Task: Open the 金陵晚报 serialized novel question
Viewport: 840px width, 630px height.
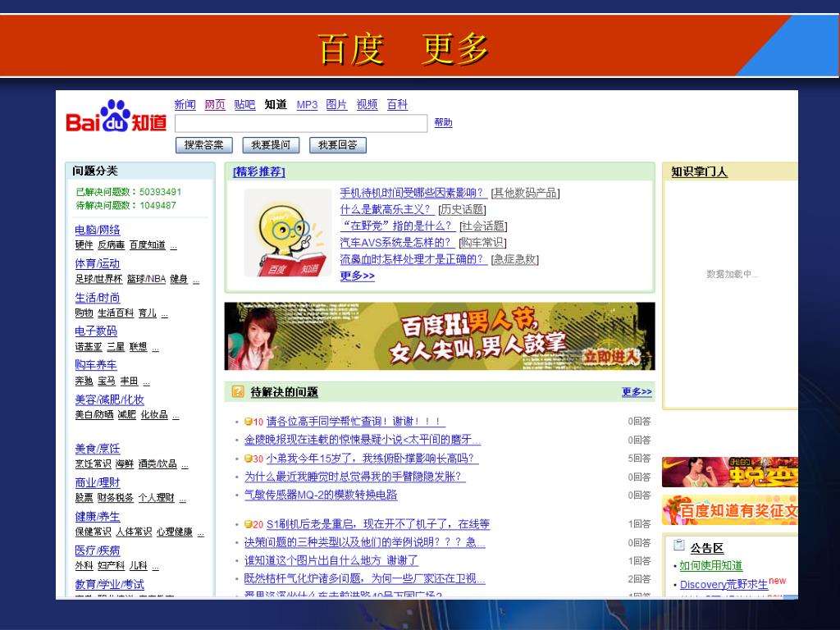Action: (363, 440)
